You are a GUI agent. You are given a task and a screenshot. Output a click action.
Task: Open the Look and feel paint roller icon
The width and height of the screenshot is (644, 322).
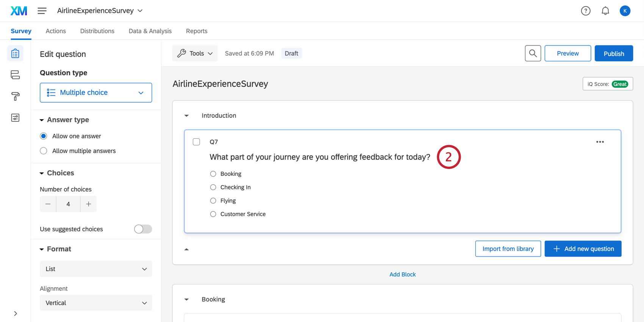pyautogui.click(x=15, y=96)
